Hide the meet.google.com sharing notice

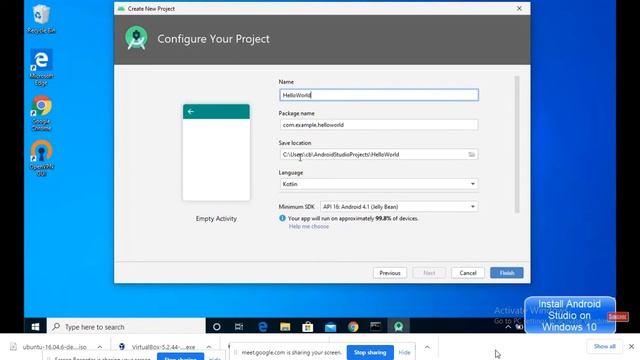(x=404, y=352)
